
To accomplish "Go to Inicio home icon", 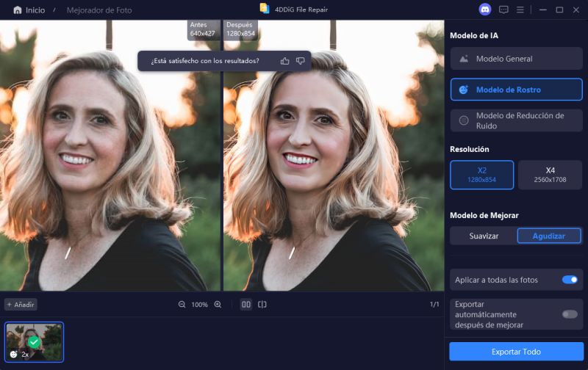I will 17,10.
